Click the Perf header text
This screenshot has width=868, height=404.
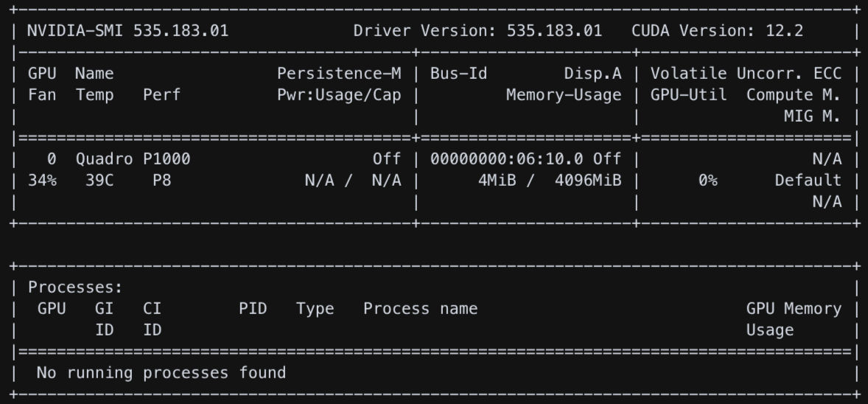[161, 95]
